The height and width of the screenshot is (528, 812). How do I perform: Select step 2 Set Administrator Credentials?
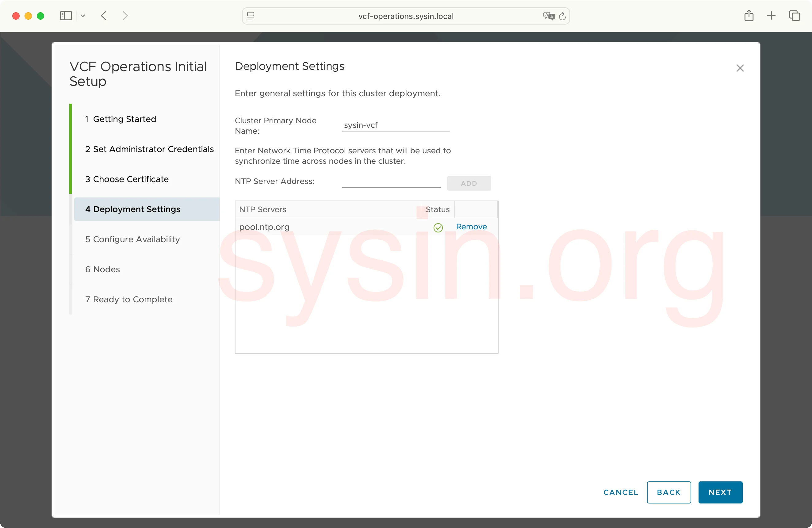(x=149, y=149)
